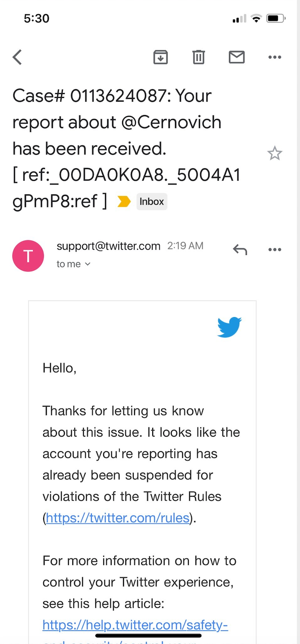Open message options next to reply arrow
The height and width of the screenshot is (644, 300).
[x=275, y=250]
